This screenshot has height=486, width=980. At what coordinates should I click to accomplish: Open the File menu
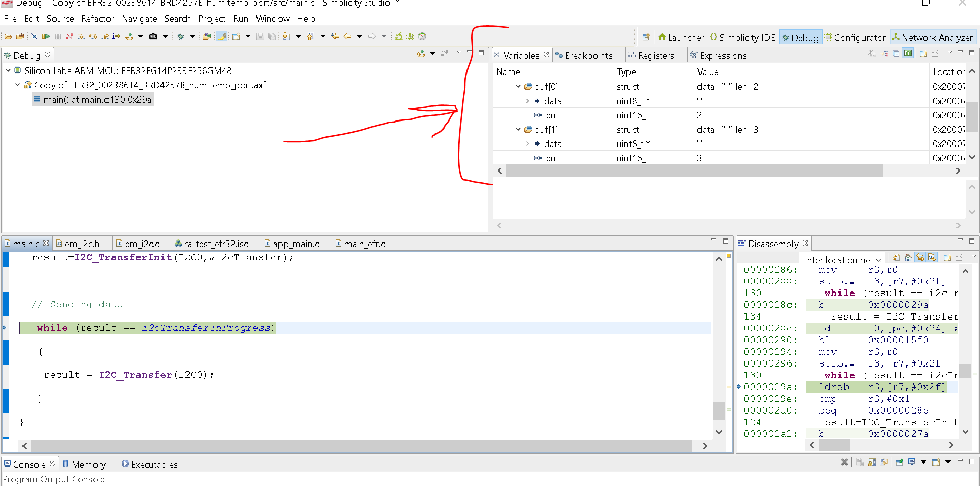tap(10, 19)
